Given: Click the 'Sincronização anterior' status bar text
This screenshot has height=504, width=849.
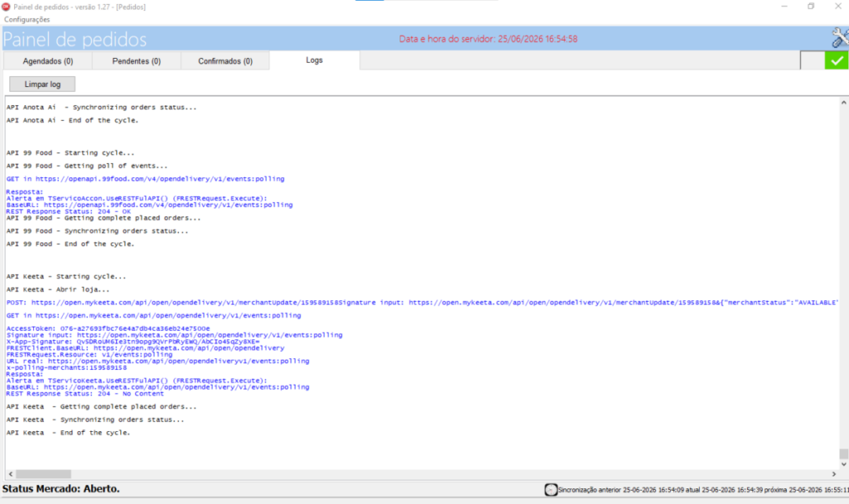Looking at the screenshot, I should click(703, 490).
